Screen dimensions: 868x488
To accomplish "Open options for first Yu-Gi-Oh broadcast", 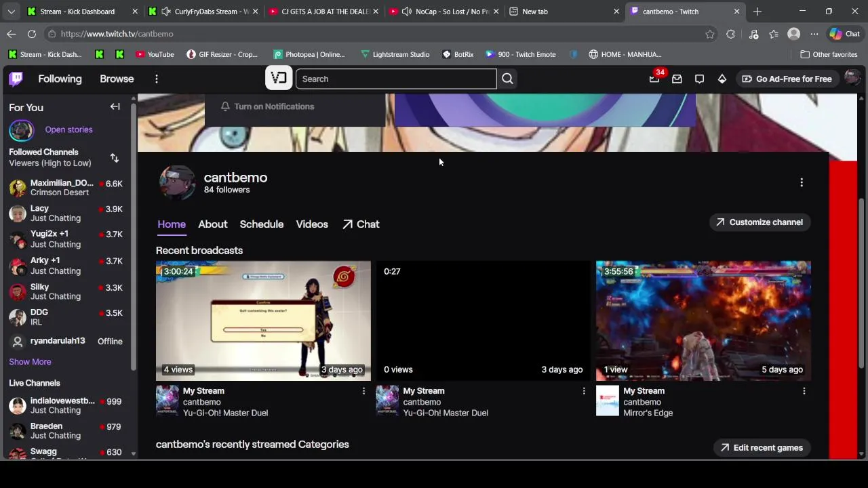I will (x=363, y=391).
